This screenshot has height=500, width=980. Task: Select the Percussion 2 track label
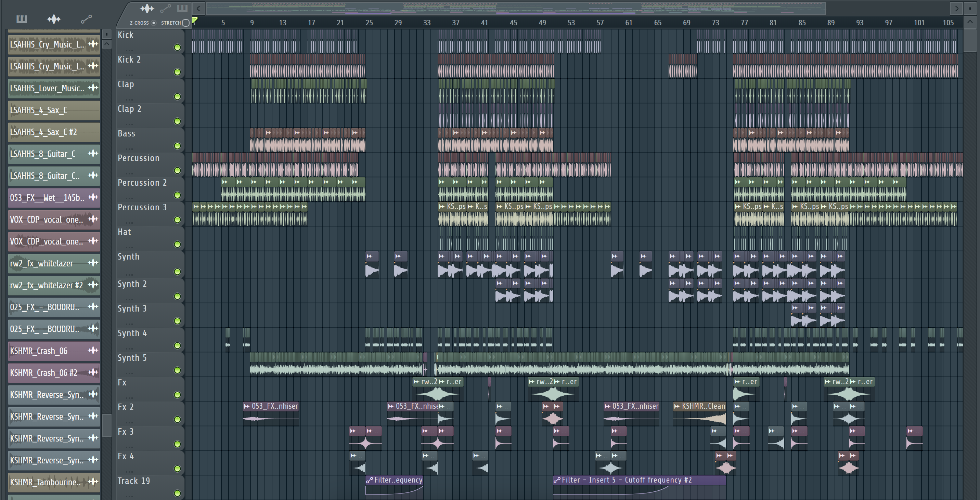[x=142, y=183]
